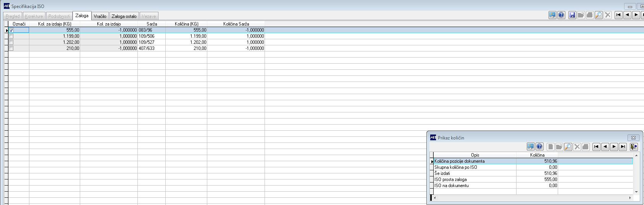The width and height of the screenshot is (644, 205).
Task: Open the Vračilo tab
Action: pyautogui.click(x=100, y=16)
